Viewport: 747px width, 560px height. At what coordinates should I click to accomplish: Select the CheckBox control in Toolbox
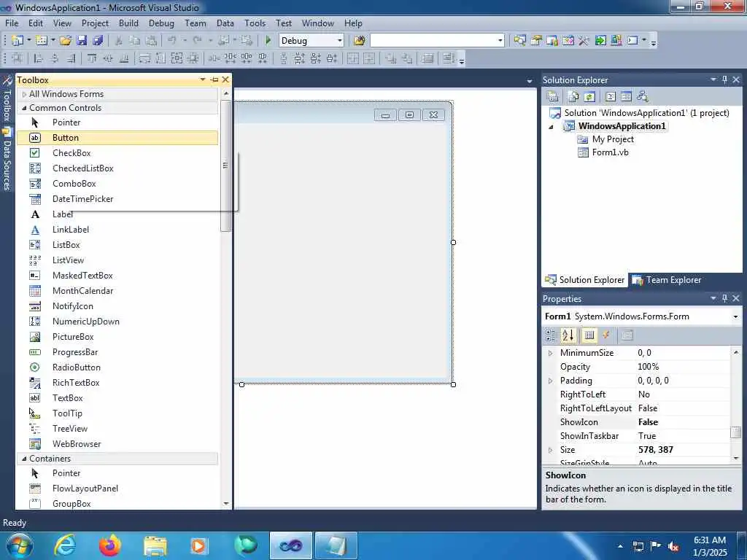click(x=117, y=153)
